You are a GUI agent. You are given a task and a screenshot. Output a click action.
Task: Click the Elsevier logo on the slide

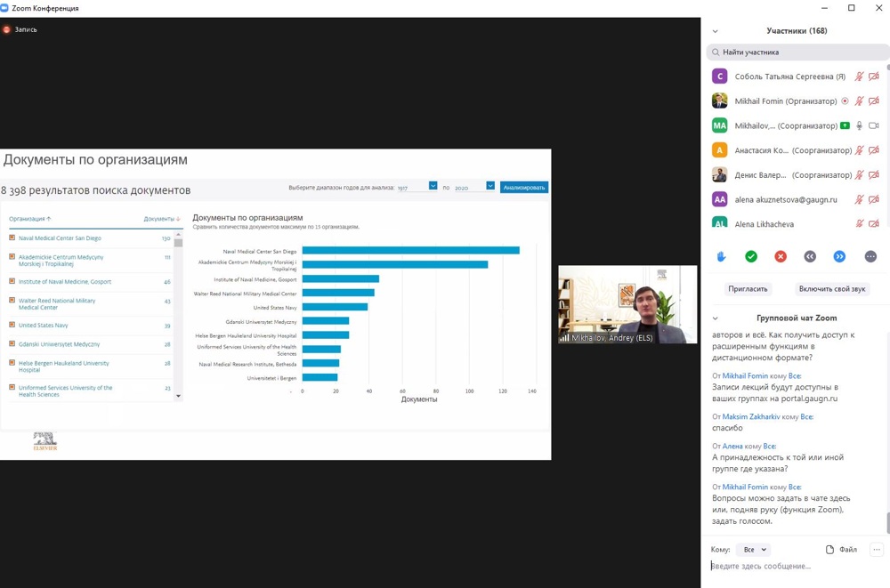pos(44,441)
